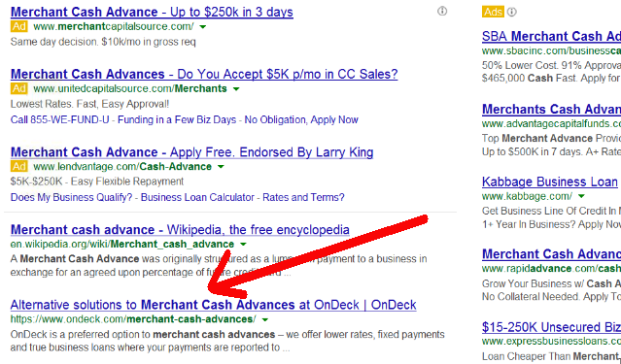
Task: Open SBA Merchant Cash ad title
Action: click(551, 37)
